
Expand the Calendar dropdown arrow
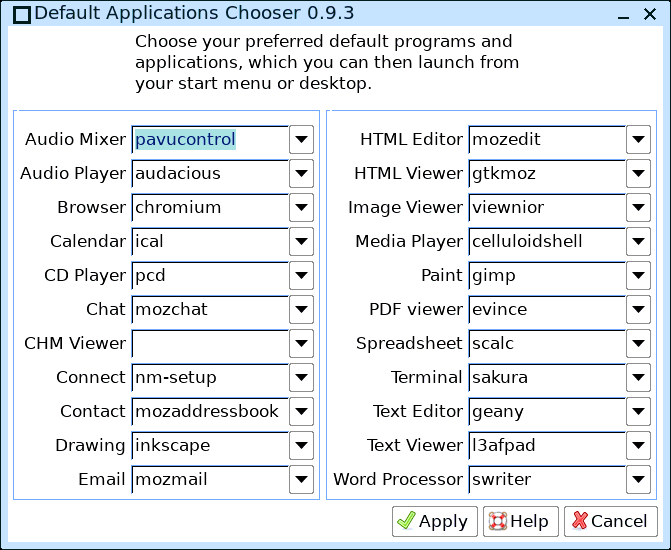pyautogui.click(x=301, y=241)
